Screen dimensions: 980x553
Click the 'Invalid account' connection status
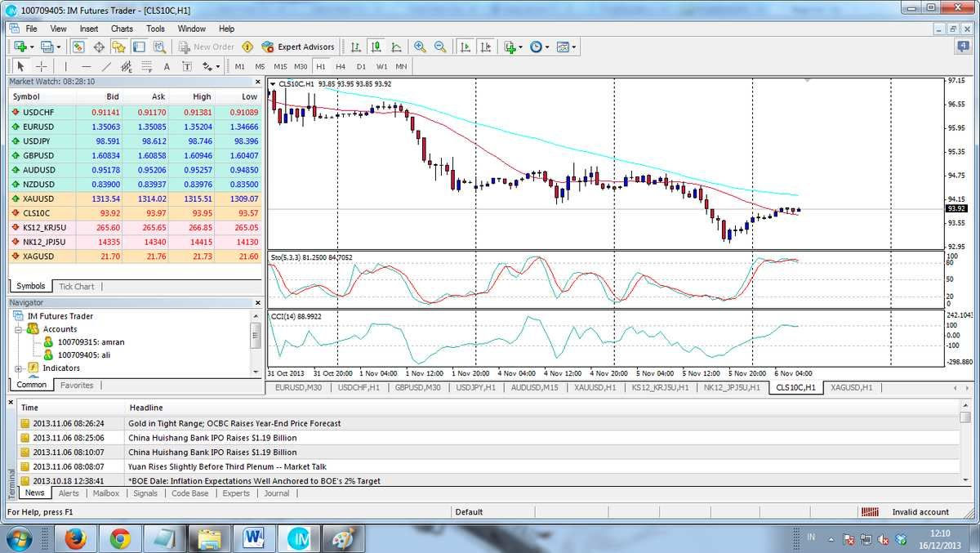pos(920,512)
